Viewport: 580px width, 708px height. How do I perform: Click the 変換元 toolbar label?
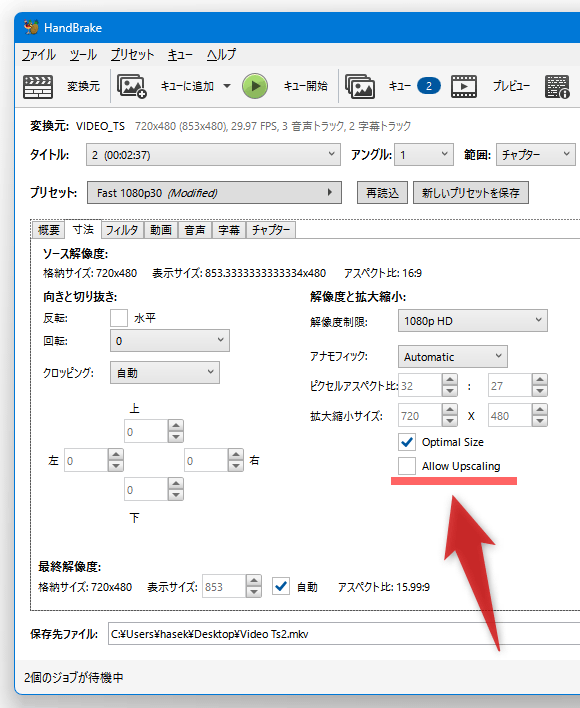point(84,86)
